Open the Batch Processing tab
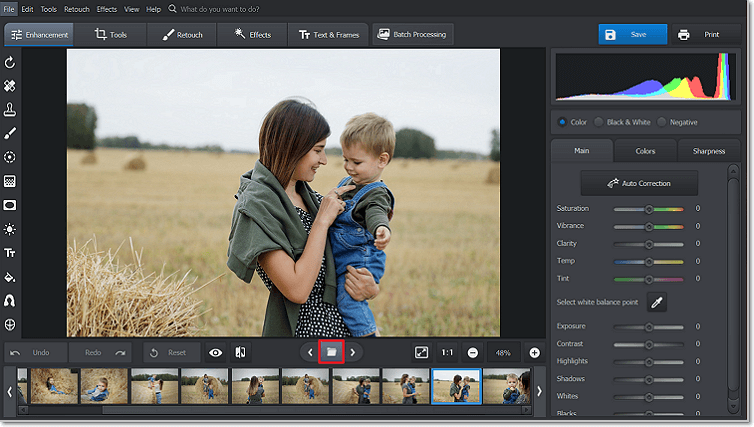 pyautogui.click(x=412, y=35)
